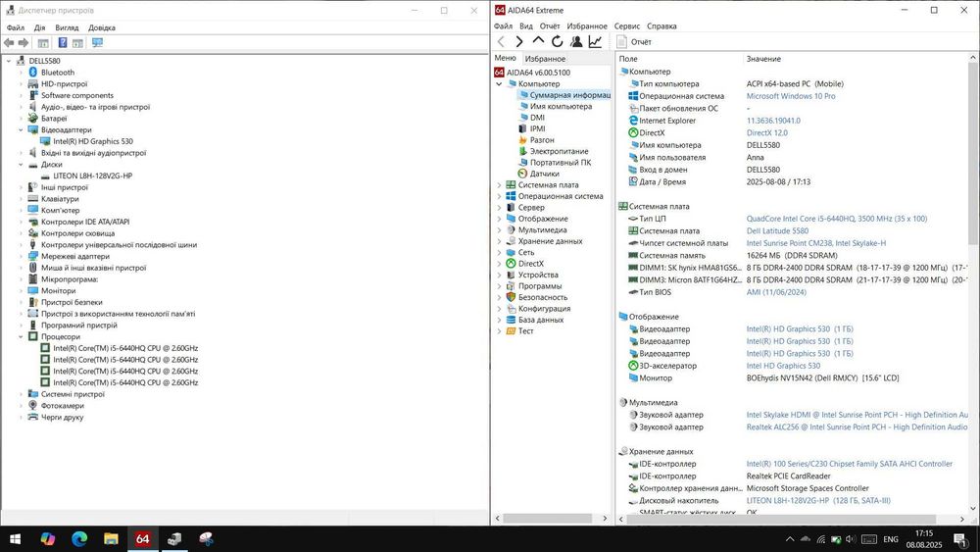Expand Системная плата in AIDA64 tree
This screenshot has height=552, width=980.
499,185
